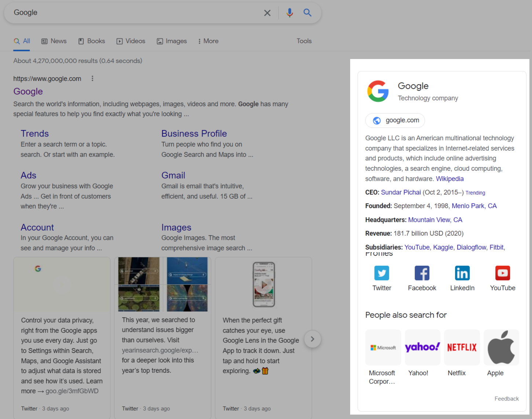Click the Feedback link in knowledge panel
The image size is (532, 419).
[507, 399]
